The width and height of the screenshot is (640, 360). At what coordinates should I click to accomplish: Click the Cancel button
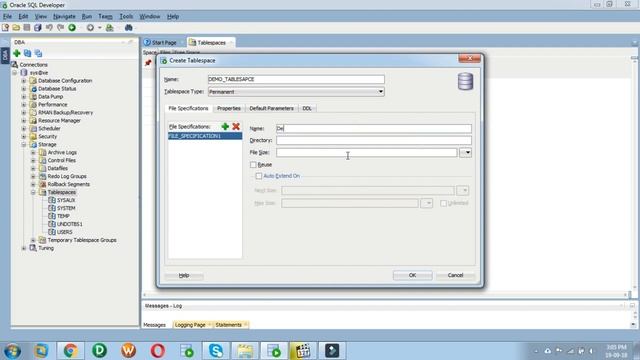coord(455,276)
